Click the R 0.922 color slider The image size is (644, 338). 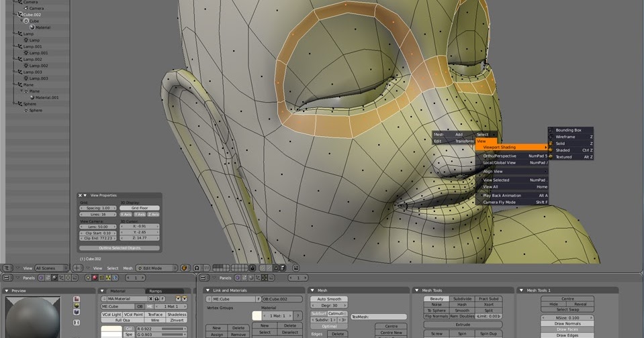161,329
